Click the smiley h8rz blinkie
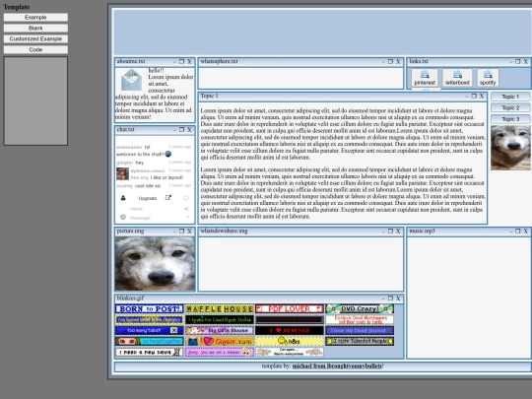The width and height of the screenshot is (532, 399). [290, 341]
